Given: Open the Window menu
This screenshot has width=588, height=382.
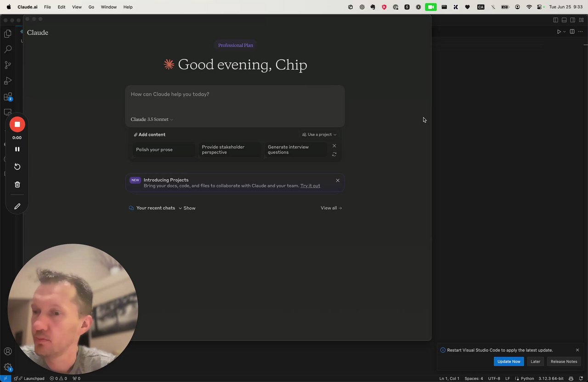Looking at the screenshot, I should click(x=108, y=7).
